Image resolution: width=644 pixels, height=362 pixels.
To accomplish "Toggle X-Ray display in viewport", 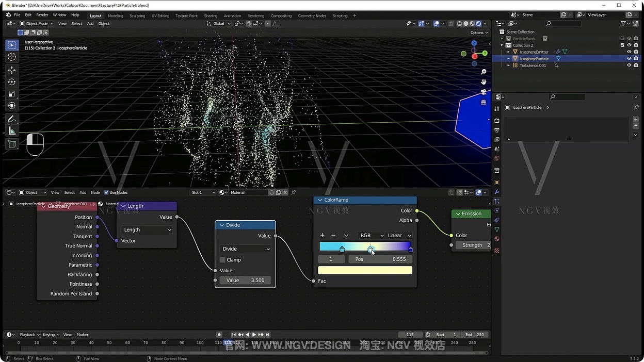I will (451, 23).
